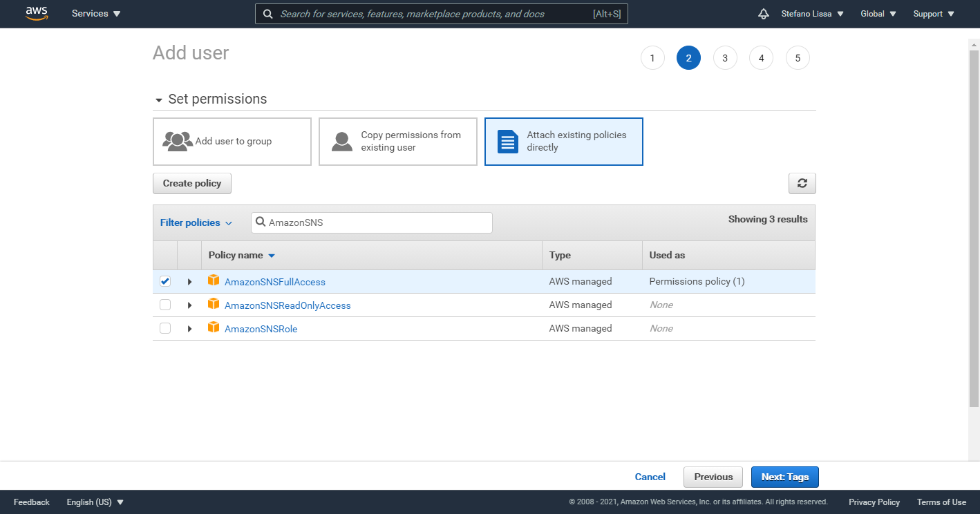This screenshot has width=980, height=514.
Task: Click the refresh policies icon button
Action: [x=802, y=183]
